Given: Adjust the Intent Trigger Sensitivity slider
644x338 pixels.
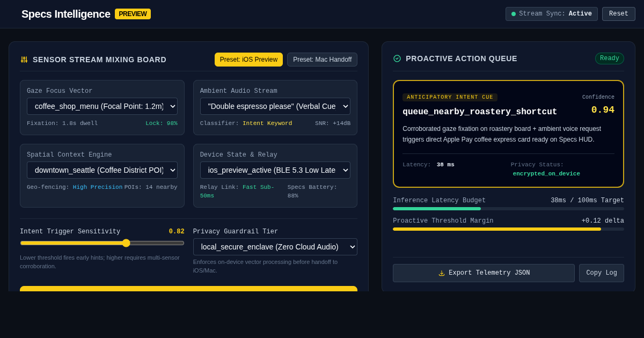Looking at the screenshot, I should (102, 243).
